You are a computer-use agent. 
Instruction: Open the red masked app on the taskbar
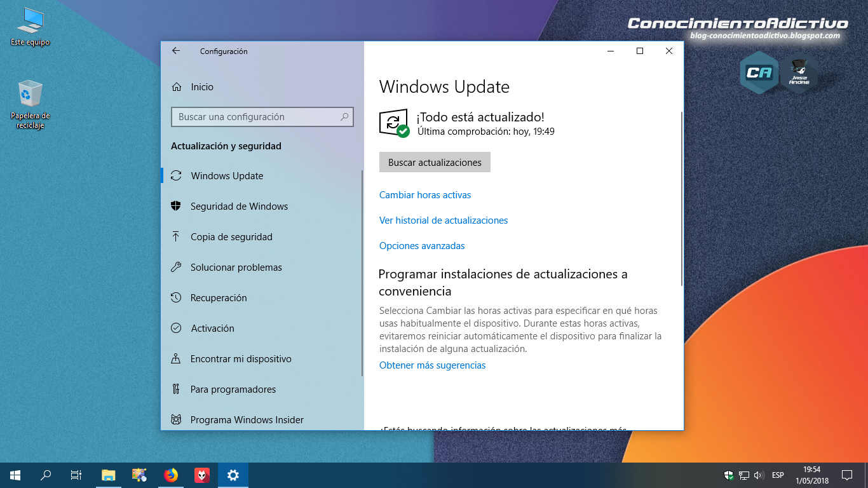[201, 475]
